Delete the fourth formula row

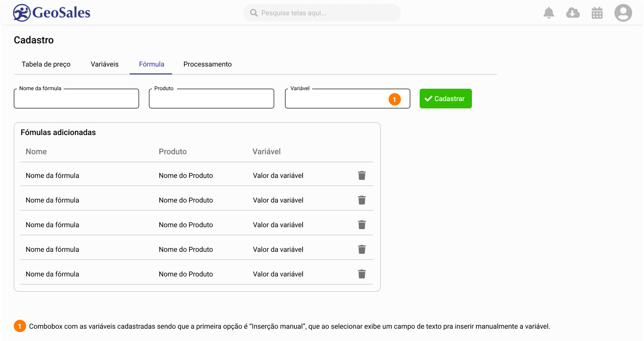361,249
